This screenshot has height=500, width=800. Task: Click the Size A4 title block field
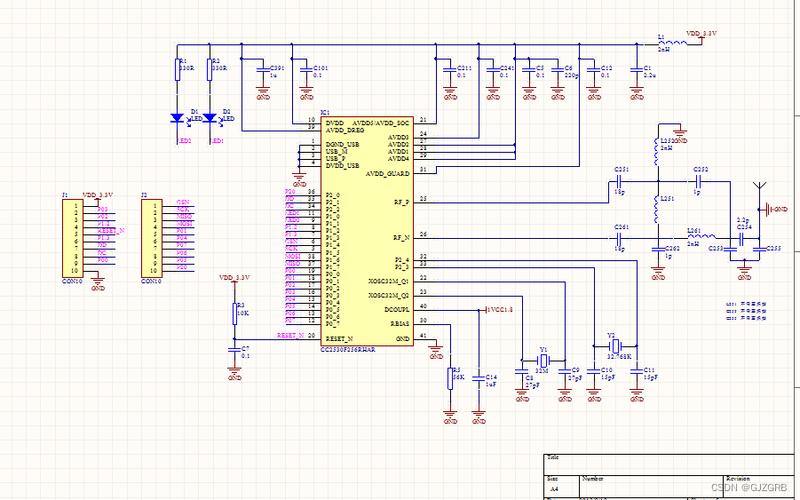coord(561,485)
